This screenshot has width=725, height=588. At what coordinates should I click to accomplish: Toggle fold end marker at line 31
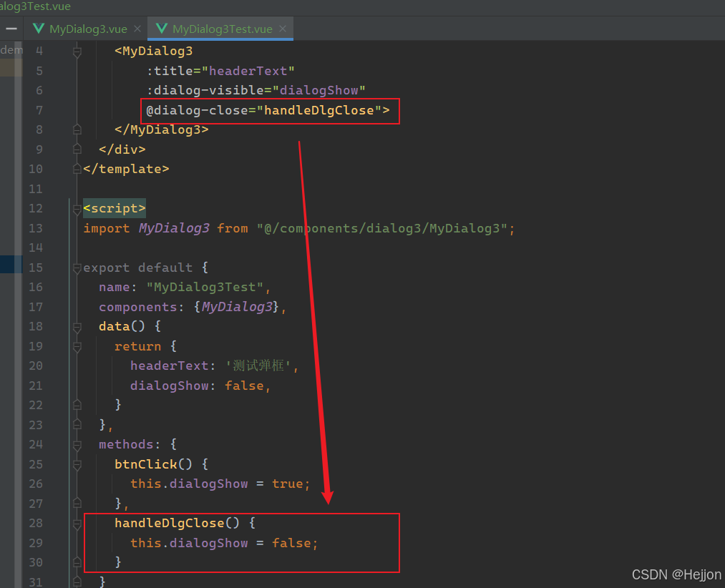click(x=77, y=582)
